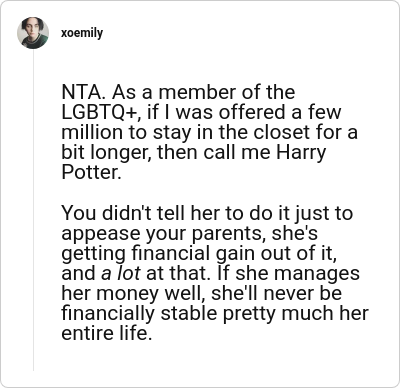Click the closing words "entire life."
The height and width of the screenshot is (388, 400).
[x=107, y=333]
